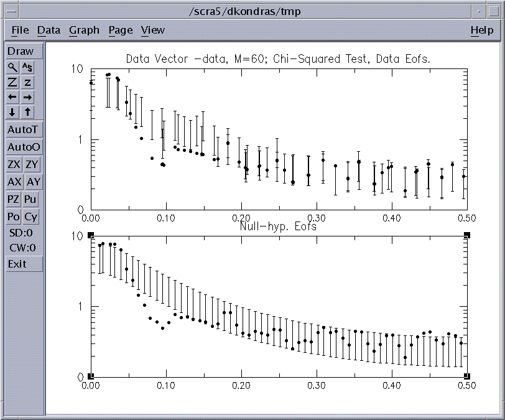This screenshot has width=505, height=420.
Task: Click the Exit button
Action: 17,264
